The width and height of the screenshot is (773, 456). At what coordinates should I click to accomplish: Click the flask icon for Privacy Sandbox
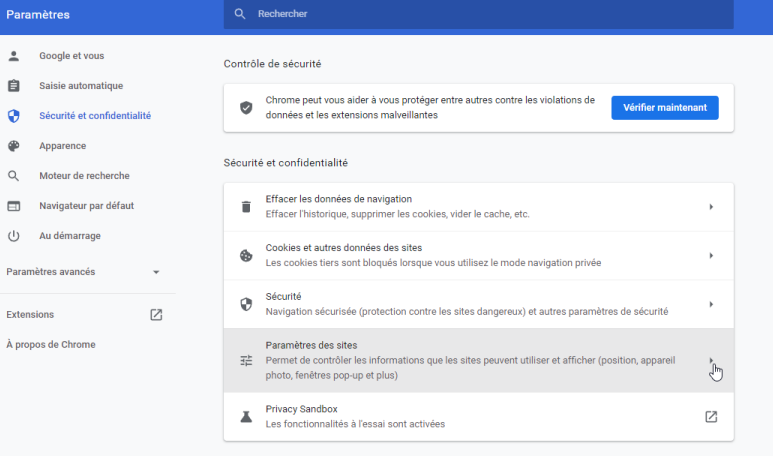tap(246, 416)
